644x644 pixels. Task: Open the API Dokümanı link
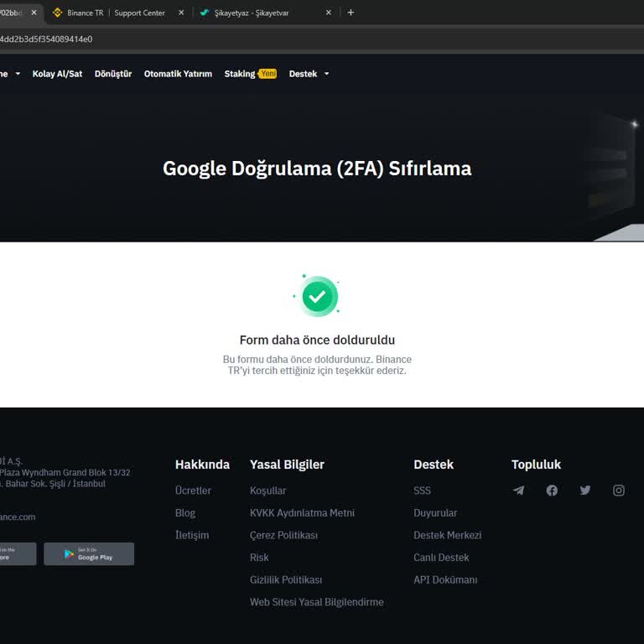(x=445, y=580)
